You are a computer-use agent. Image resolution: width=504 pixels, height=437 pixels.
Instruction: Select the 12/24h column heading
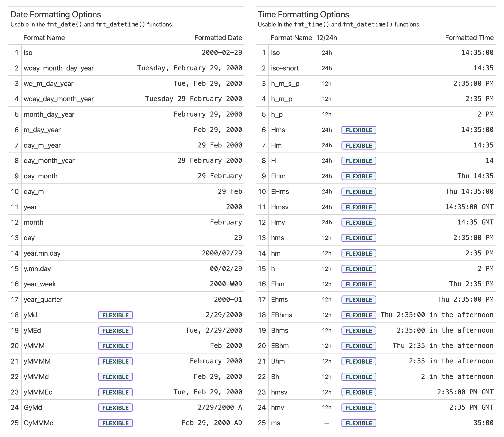327,38
